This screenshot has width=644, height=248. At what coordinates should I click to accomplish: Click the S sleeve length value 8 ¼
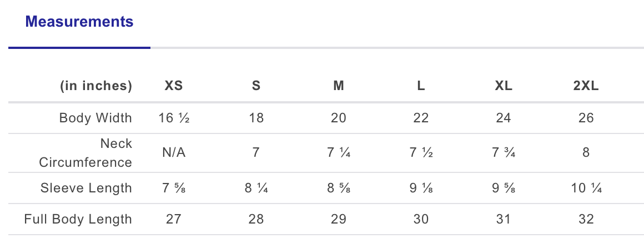click(256, 188)
